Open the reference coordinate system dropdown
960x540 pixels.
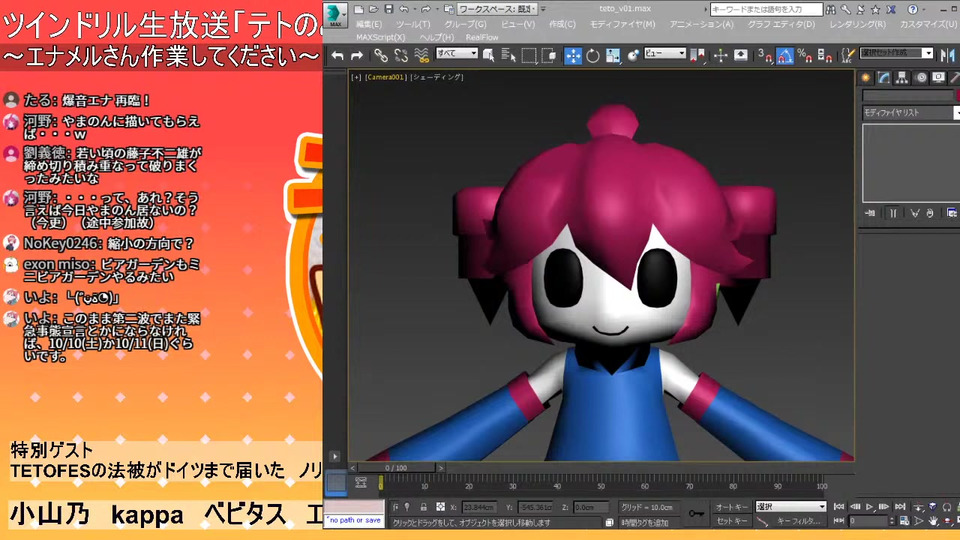pyautogui.click(x=665, y=53)
